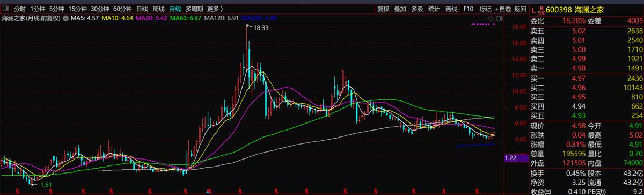Select the 卖三 5.00 order row
The image size is (644, 195).
pyautogui.click(x=586, y=49)
